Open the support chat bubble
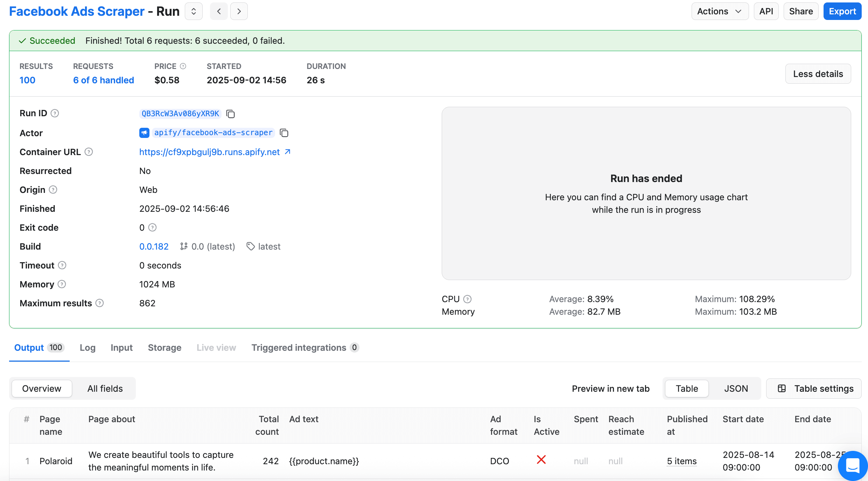 [852, 465]
